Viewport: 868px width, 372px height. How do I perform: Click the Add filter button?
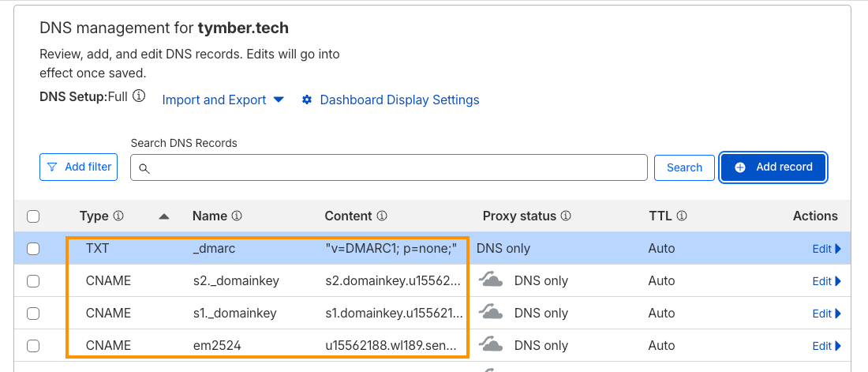click(78, 167)
